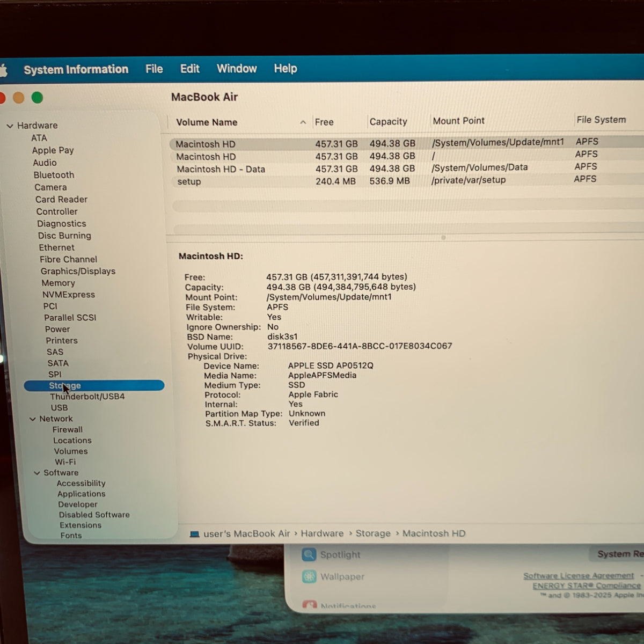
Task: Select Parallel SCSI in the sidebar
Action: [70, 318]
